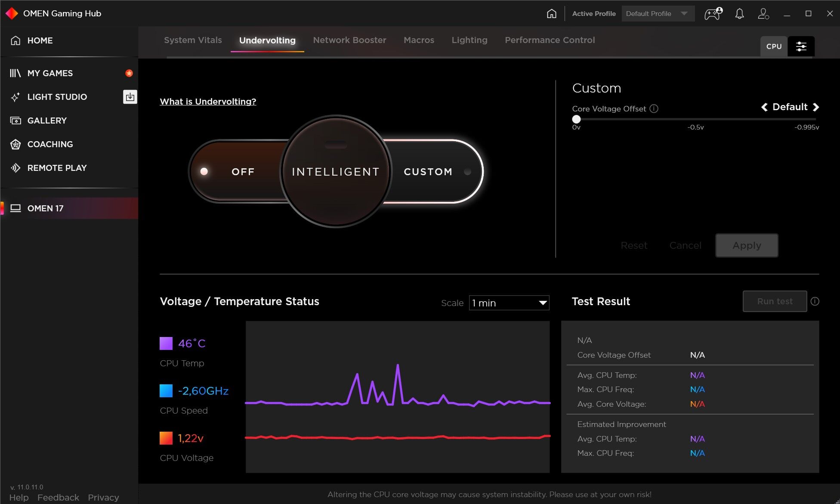Switch to Performance Control tab
This screenshot has width=840, height=504.
point(550,40)
